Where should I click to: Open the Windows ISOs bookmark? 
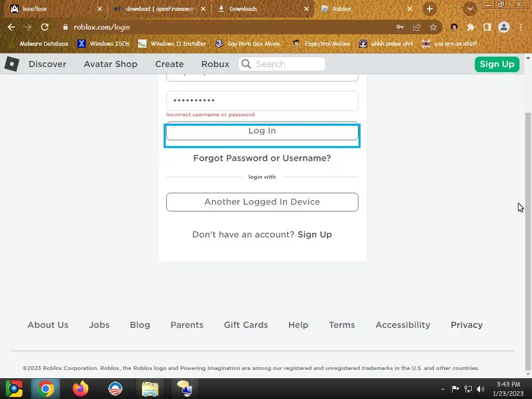[x=103, y=44]
